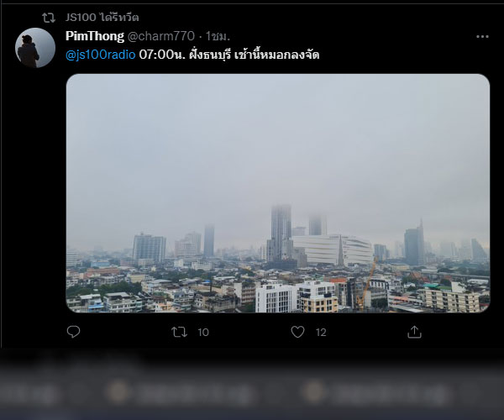
Task: Click the retweet count 10
Action: [203, 333]
